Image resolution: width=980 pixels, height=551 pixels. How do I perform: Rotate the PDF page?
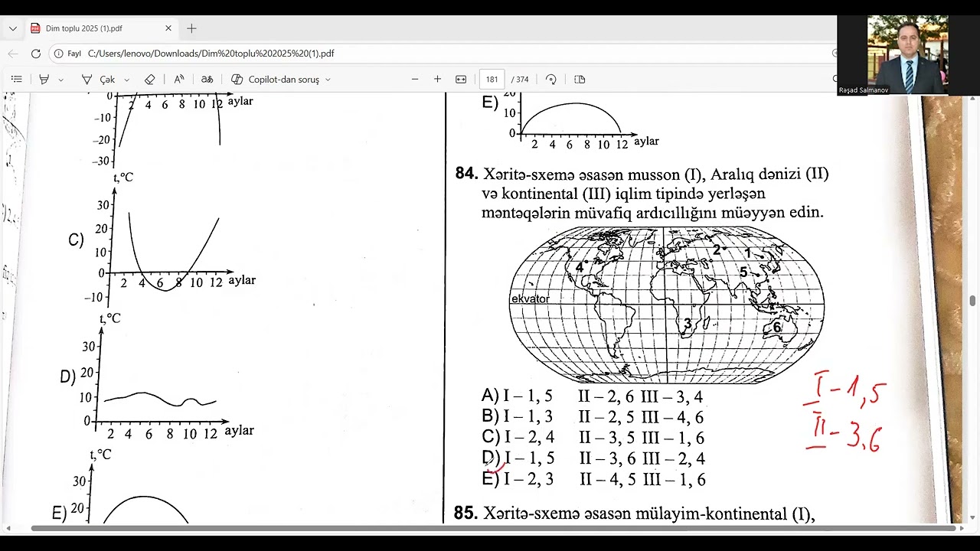pos(550,79)
